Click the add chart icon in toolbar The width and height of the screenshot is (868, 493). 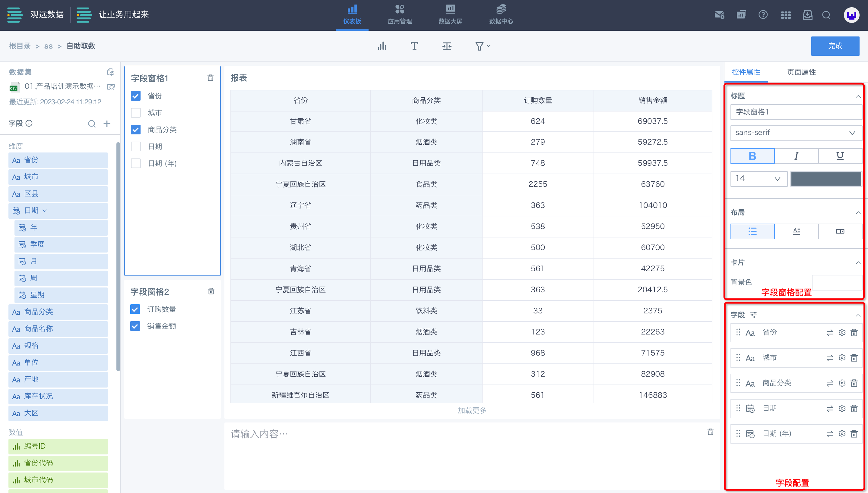[x=382, y=46]
